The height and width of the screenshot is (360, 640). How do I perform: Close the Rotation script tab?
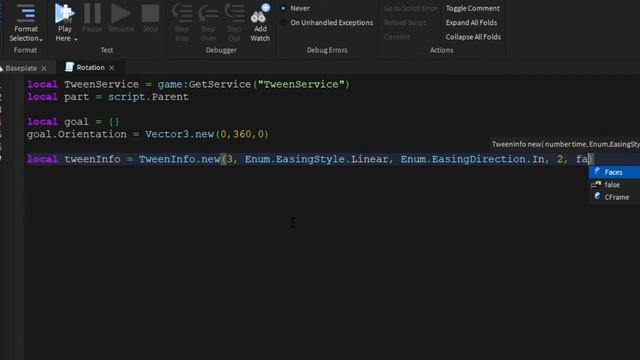click(111, 68)
